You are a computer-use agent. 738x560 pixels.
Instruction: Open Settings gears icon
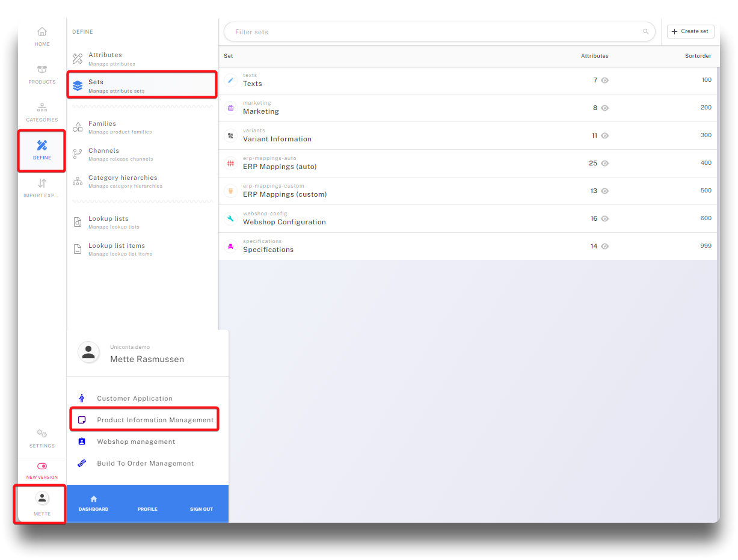click(42, 433)
